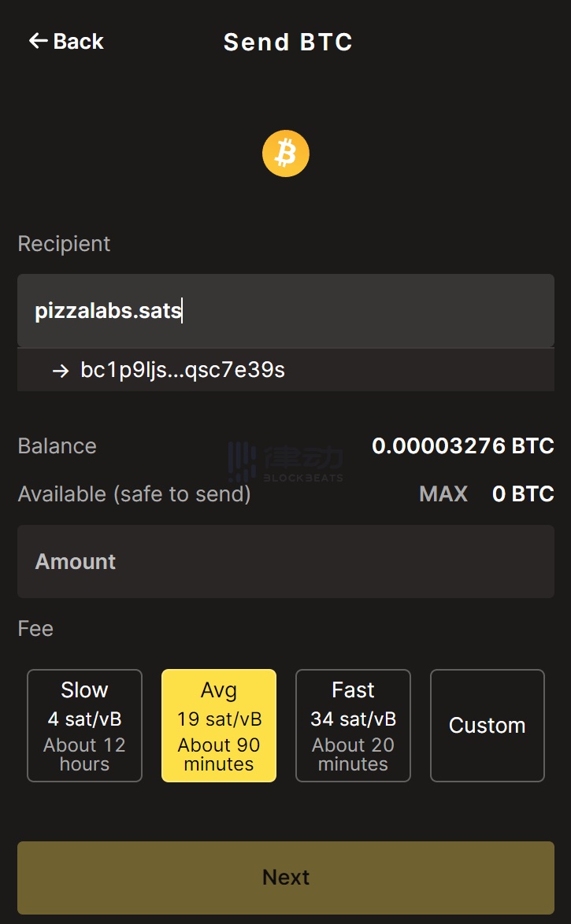Focus the Amount input field
Viewport: 571px width, 924px height.
pyautogui.click(x=285, y=561)
